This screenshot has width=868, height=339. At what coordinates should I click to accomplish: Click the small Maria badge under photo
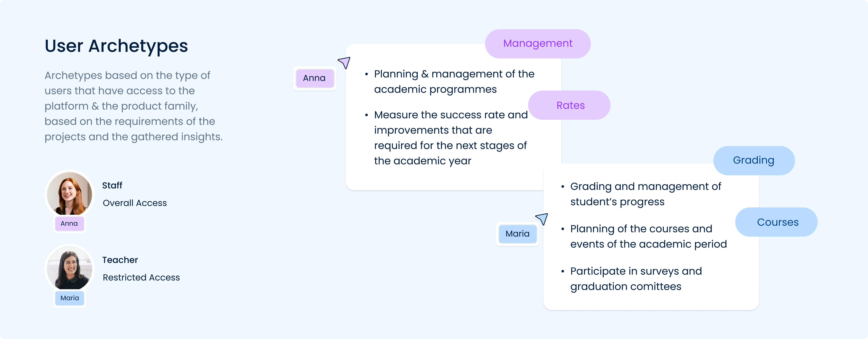(70, 298)
